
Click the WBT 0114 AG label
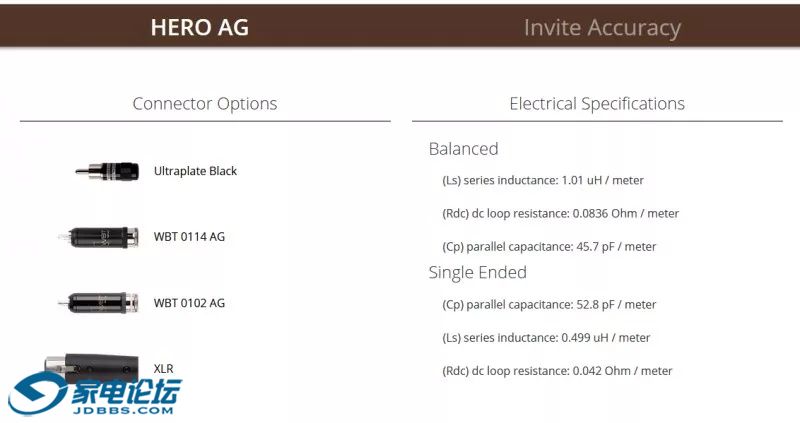189,237
